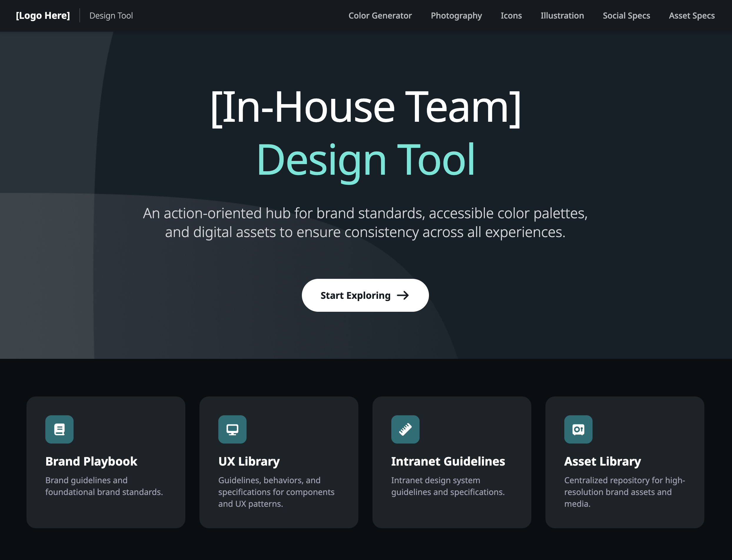The image size is (732, 560).
Task: Click the Intranet Guidelines ruler icon
Action: pyautogui.click(x=405, y=429)
